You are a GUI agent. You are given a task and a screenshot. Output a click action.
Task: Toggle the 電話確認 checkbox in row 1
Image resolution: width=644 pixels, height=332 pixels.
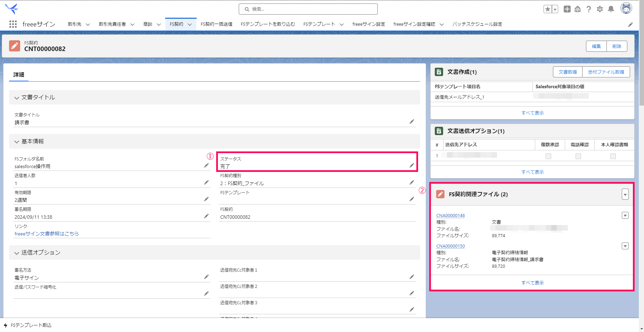pos(578,156)
